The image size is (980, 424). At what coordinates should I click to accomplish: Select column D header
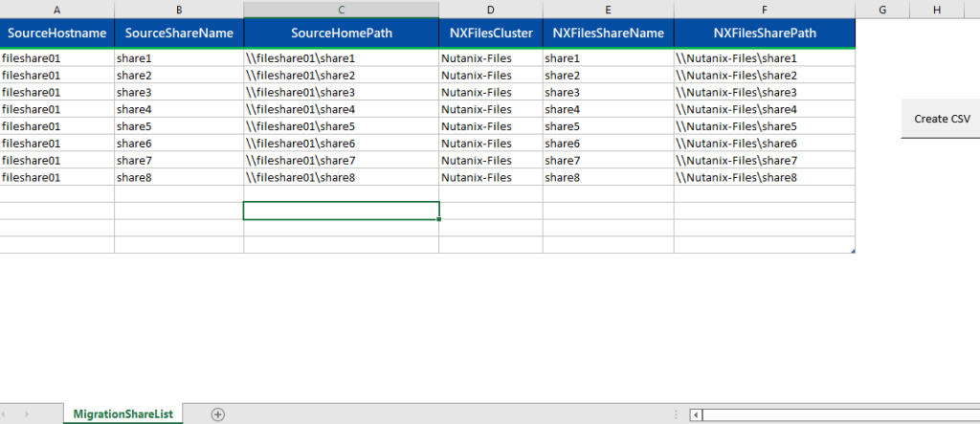coord(491,10)
